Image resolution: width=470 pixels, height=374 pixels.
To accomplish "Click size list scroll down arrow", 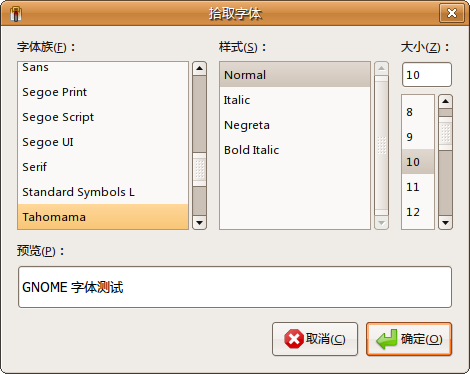I will [445, 222].
